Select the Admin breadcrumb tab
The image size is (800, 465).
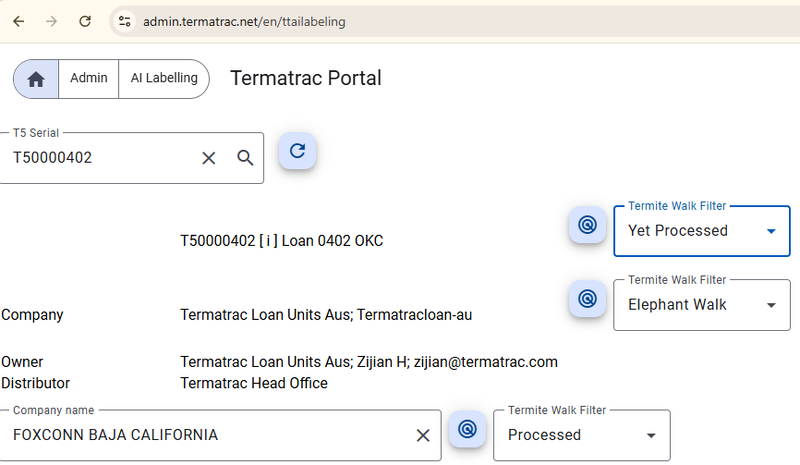(89, 78)
